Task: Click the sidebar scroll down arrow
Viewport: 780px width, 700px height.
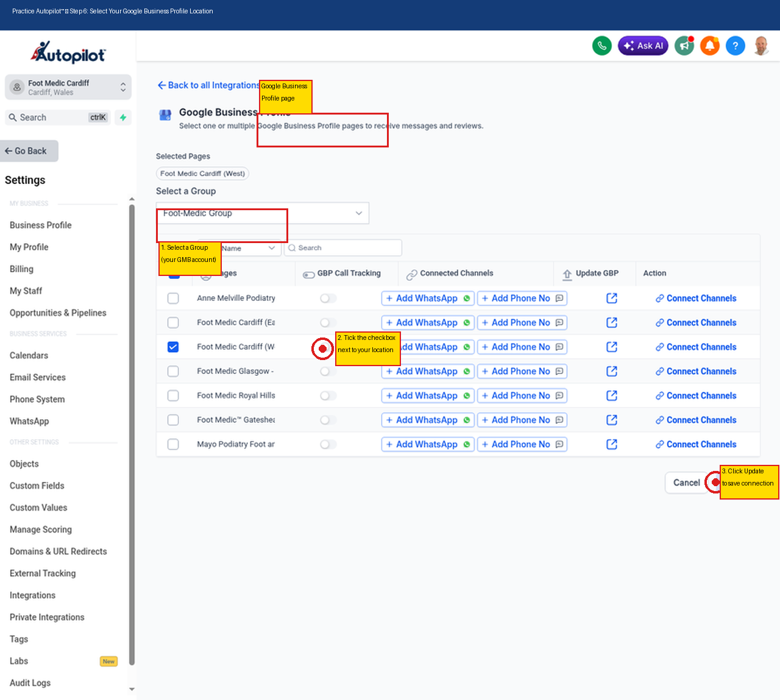Action: click(132, 690)
